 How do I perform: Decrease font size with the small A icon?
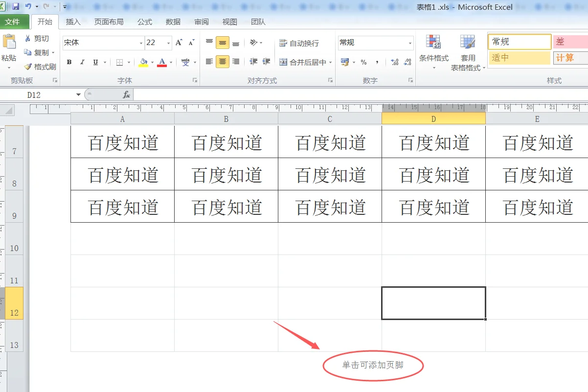(191, 43)
